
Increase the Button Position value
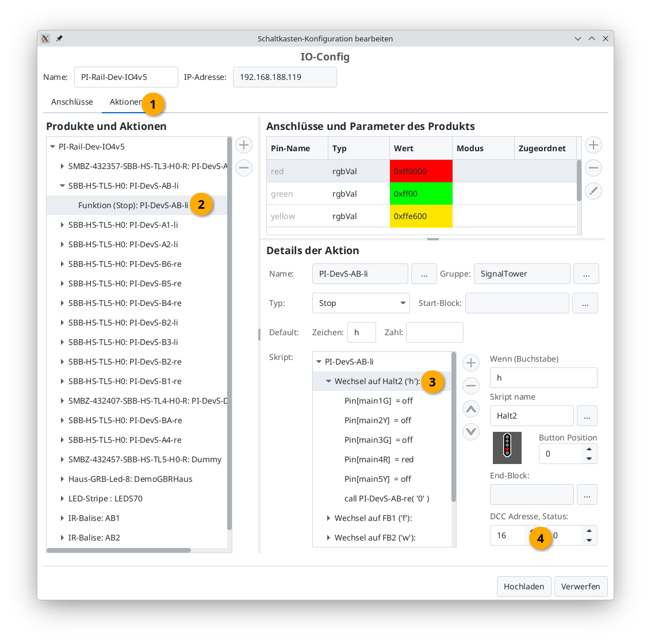[589, 449]
